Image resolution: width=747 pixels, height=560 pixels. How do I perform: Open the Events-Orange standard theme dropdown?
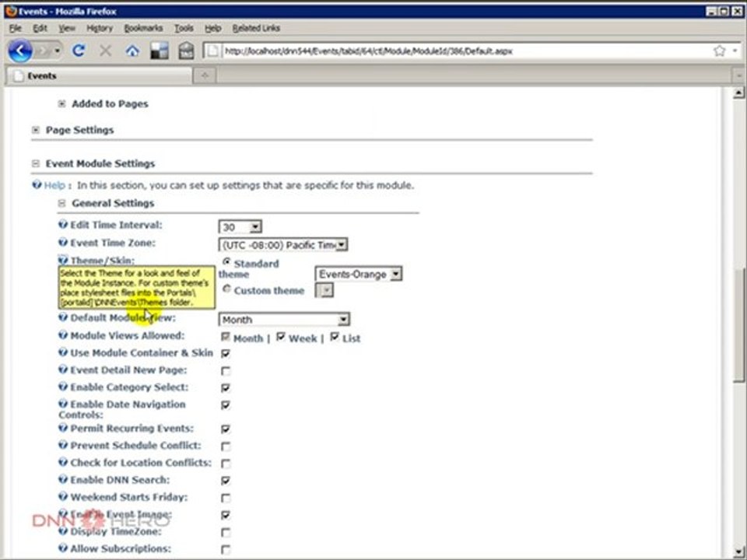pyautogui.click(x=359, y=274)
